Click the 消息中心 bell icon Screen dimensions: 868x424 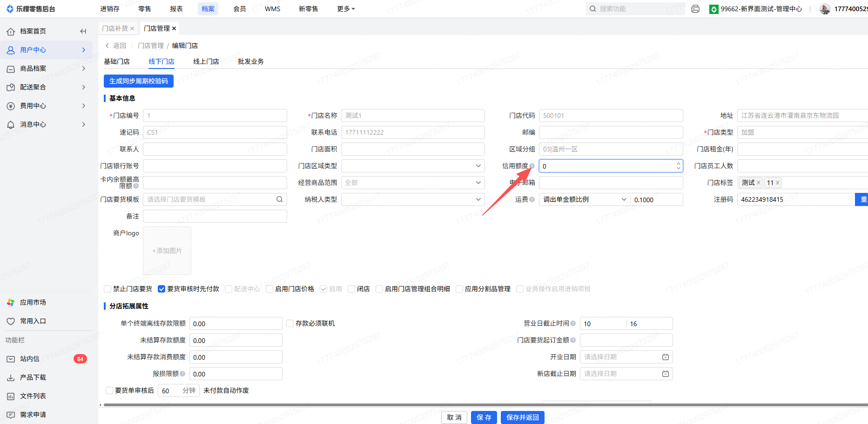(11, 124)
